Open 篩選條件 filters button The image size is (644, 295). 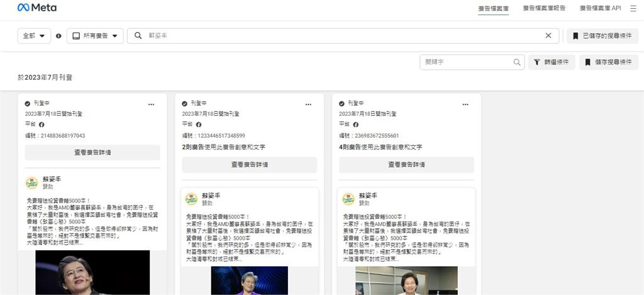click(x=552, y=62)
